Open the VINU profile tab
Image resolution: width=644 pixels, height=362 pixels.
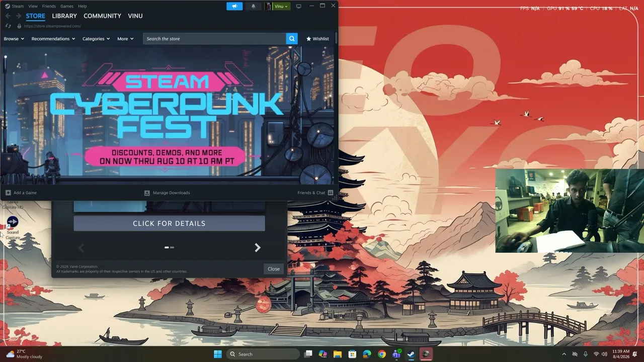(x=135, y=16)
